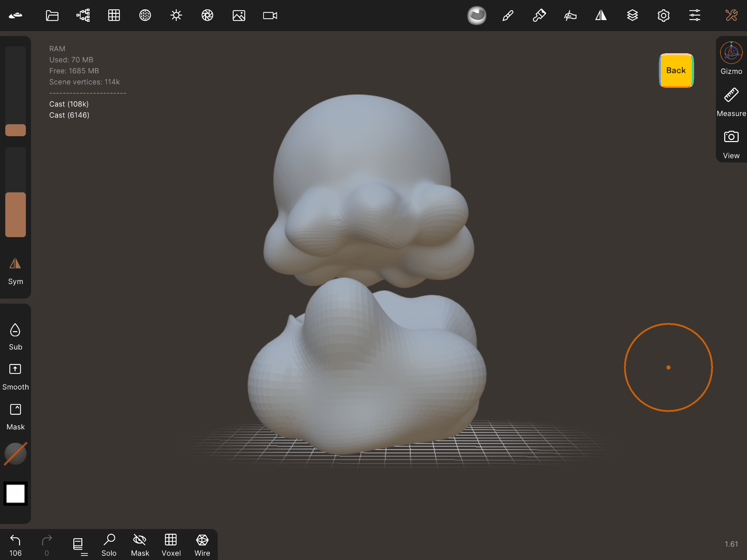
Task: Open the Layers stack menu
Action: point(632,16)
